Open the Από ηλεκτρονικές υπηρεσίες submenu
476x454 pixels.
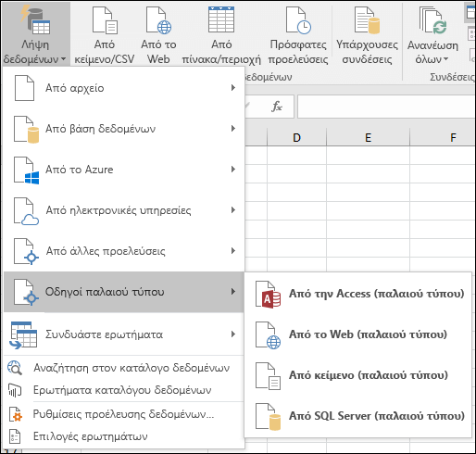pyautogui.click(x=123, y=210)
